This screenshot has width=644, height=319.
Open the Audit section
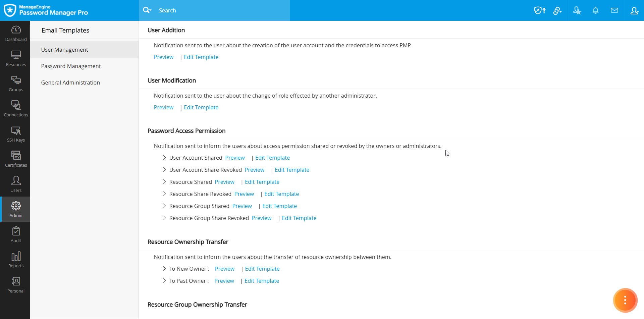[16, 235]
